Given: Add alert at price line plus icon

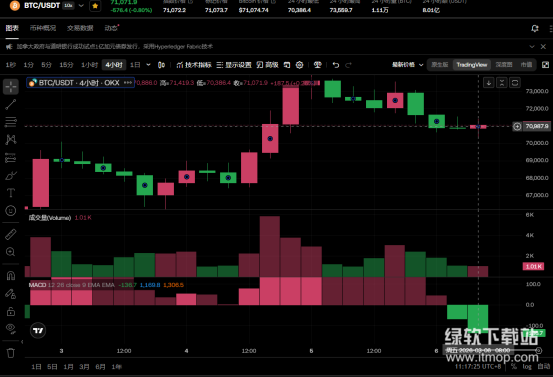Looking at the screenshot, I should tap(517, 126).
